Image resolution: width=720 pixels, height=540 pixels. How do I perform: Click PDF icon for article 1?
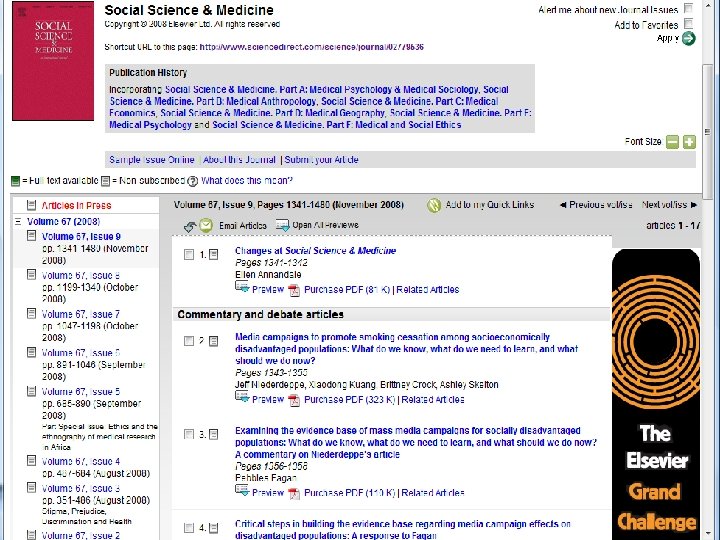click(294, 290)
